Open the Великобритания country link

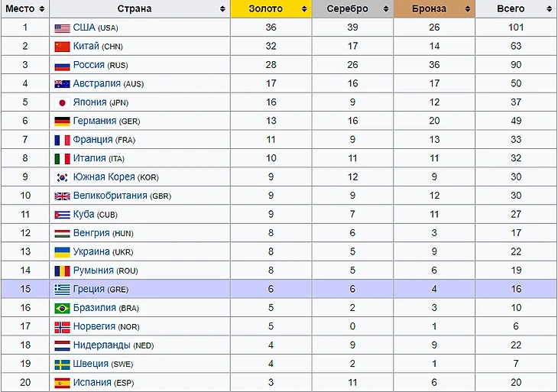(x=113, y=196)
